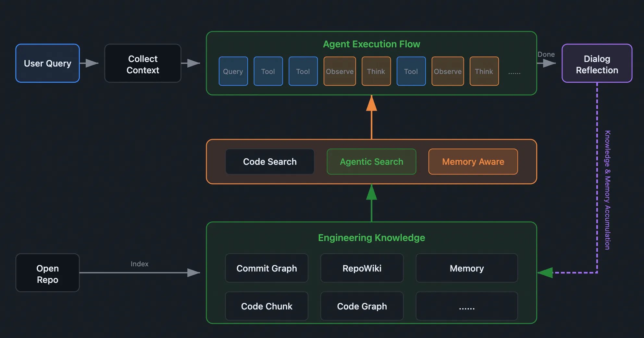
Task: Click the Tool box right after Query
Action: [x=268, y=71]
